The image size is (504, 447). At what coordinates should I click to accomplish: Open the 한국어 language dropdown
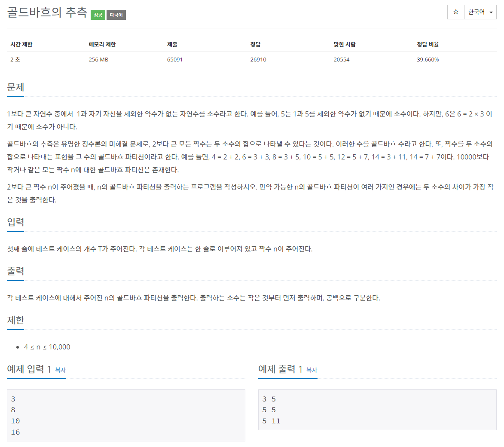coord(480,12)
